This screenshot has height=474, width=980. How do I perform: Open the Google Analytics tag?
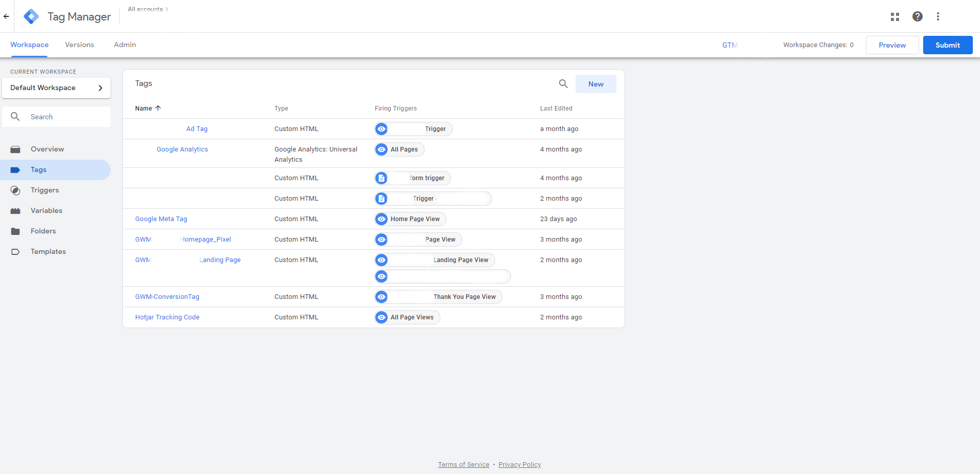(x=182, y=149)
